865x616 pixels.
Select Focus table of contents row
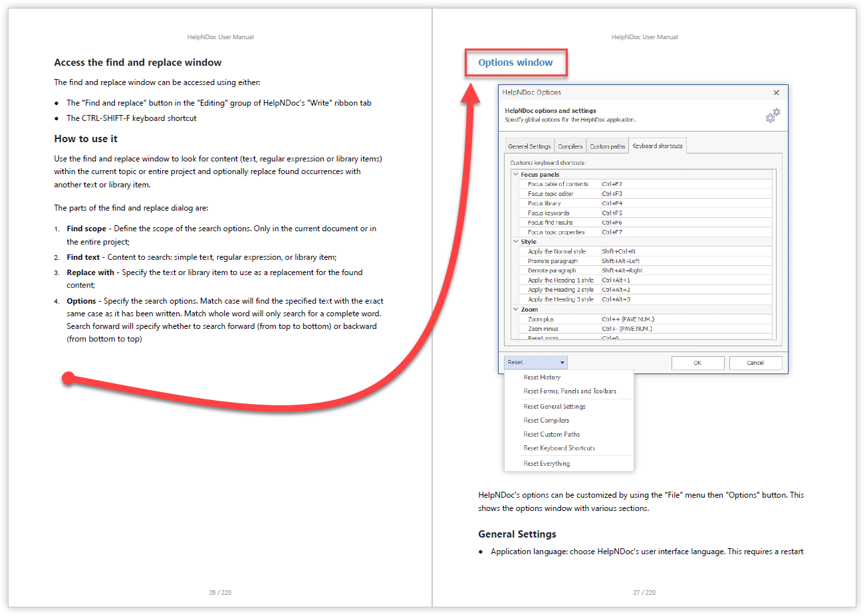click(x=646, y=184)
